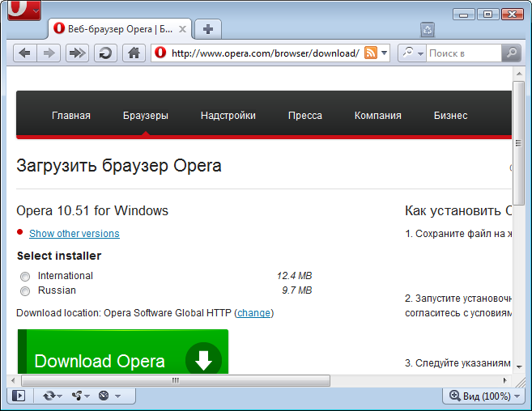The width and height of the screenshot is (532, 411).
Task: Close the Opera window
Action: click(x=512, y=15)
